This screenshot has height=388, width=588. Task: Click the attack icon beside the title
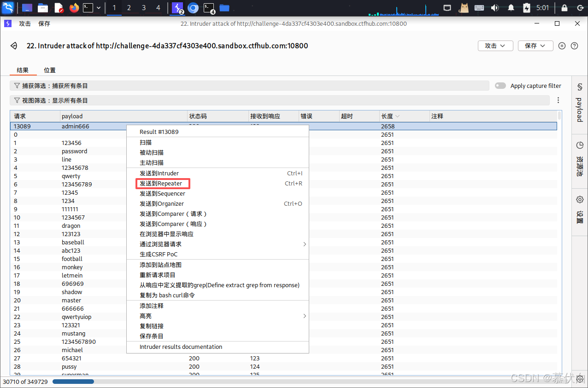click(x=14, y=46)
